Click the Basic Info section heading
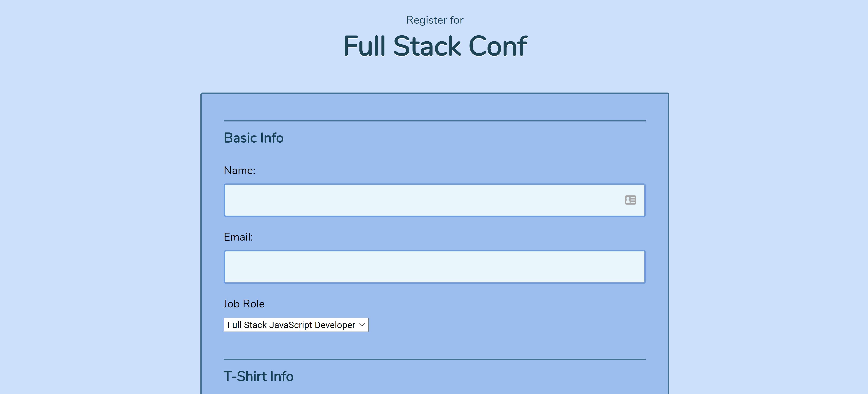This screenshot has height=394, width=868. tap(253, 137)
